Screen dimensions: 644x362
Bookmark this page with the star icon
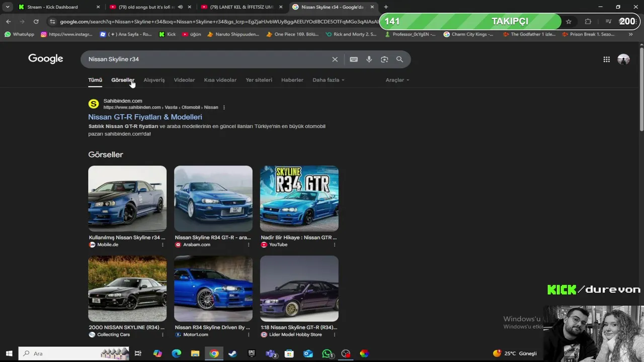569,22
